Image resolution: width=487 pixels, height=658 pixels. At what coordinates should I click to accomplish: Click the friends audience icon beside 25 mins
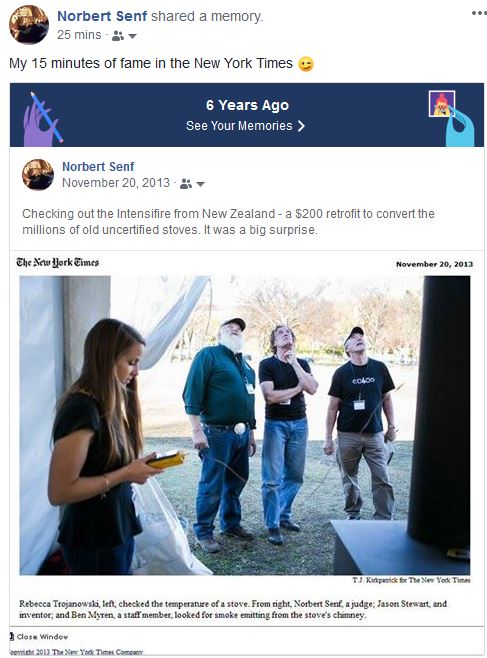click(x=117, y=36)
